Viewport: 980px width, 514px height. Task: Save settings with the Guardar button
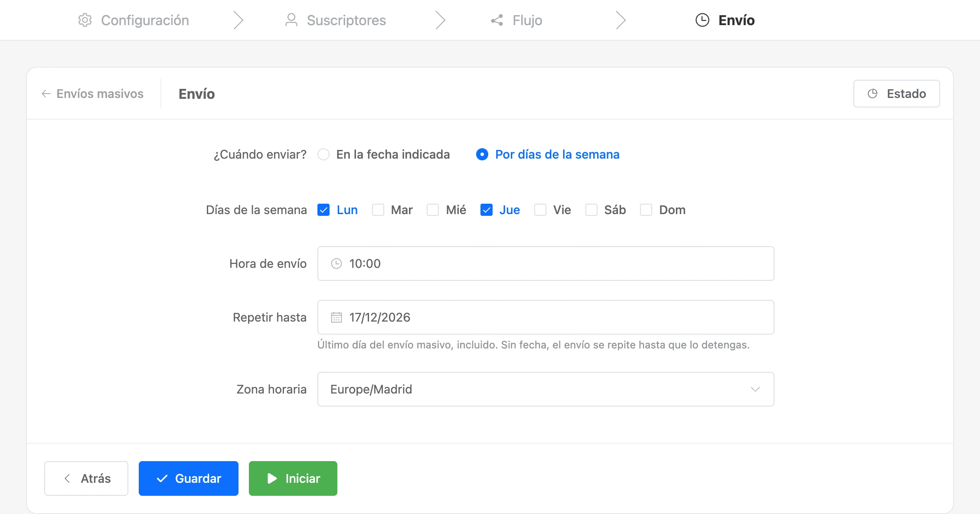coord(189,478)
